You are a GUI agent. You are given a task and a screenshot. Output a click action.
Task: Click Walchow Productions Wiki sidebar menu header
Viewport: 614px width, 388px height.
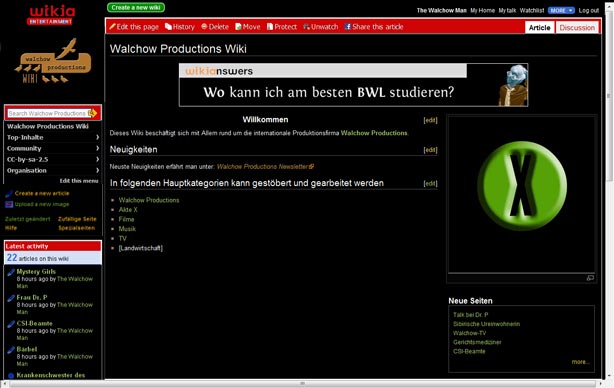(48, 126)
